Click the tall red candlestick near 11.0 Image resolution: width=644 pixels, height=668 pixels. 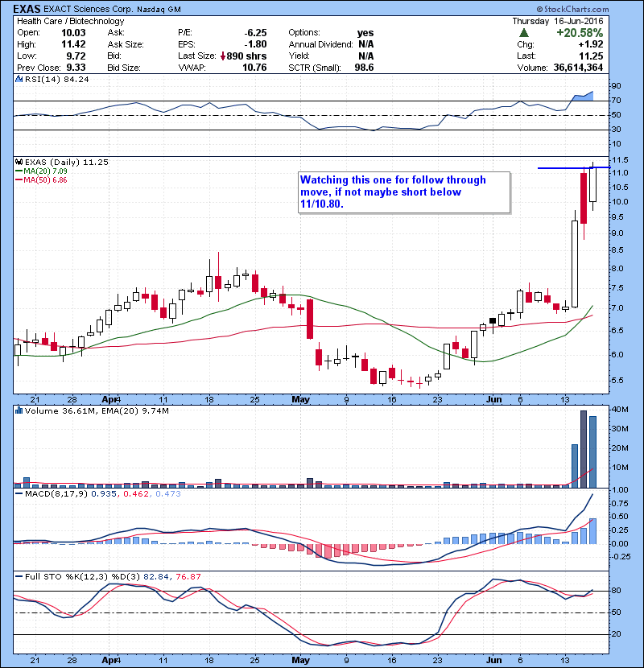click(x=584, y=198)
